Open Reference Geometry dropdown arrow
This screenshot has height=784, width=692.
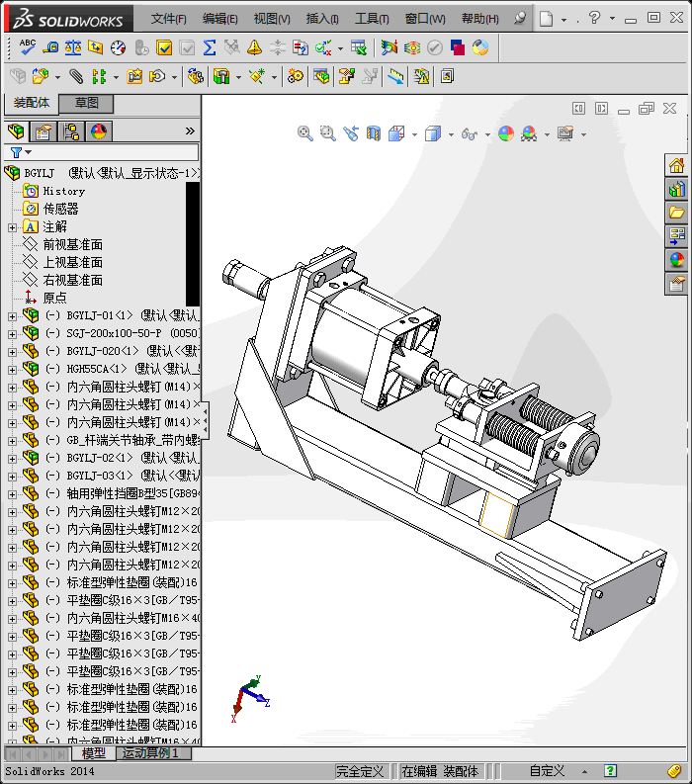click(274, 77)
